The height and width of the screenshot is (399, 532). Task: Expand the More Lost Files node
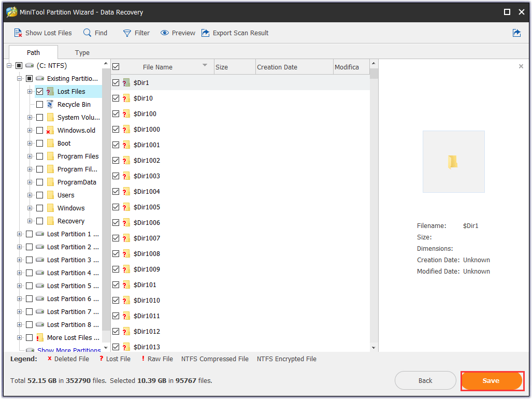tap(19, 337)
